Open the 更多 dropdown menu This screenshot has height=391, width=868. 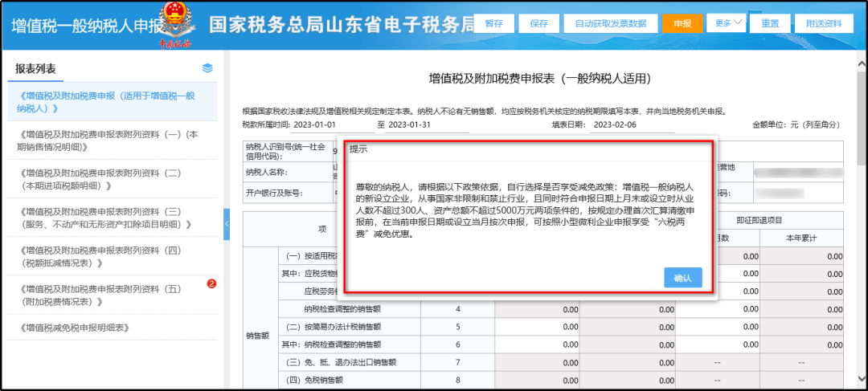point(727,22)
